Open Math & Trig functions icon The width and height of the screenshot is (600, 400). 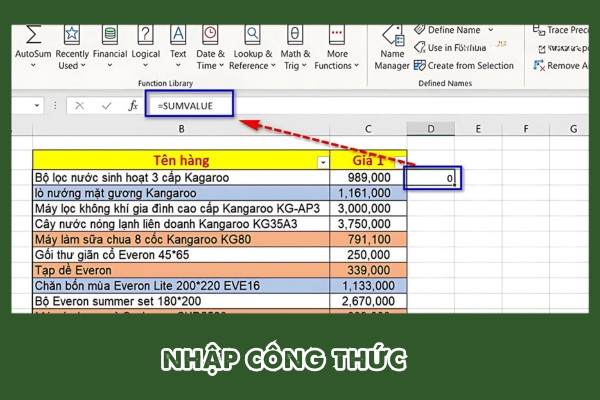click(295, 34)
